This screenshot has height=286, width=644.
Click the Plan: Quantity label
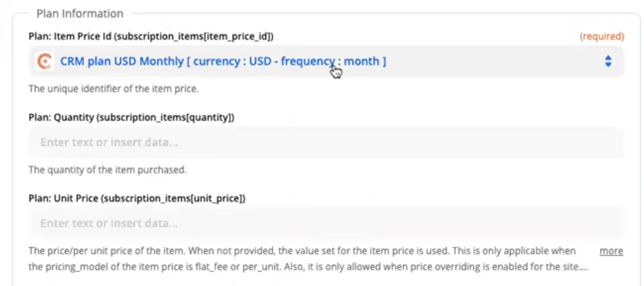click(61, 118)
